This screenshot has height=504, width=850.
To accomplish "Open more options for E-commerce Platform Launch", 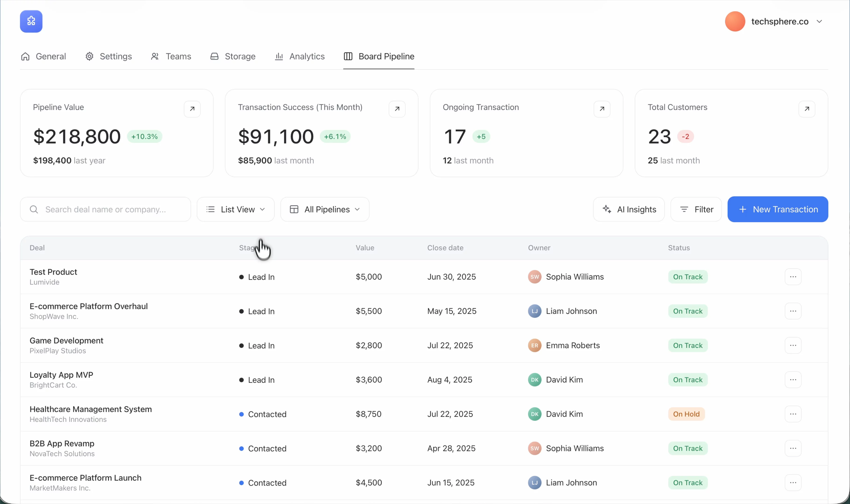I will pyautogui.click(x=793, y=483).
